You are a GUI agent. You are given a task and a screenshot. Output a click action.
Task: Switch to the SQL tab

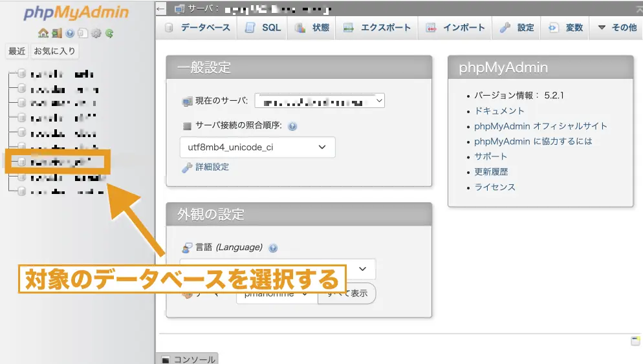(263, 28)
